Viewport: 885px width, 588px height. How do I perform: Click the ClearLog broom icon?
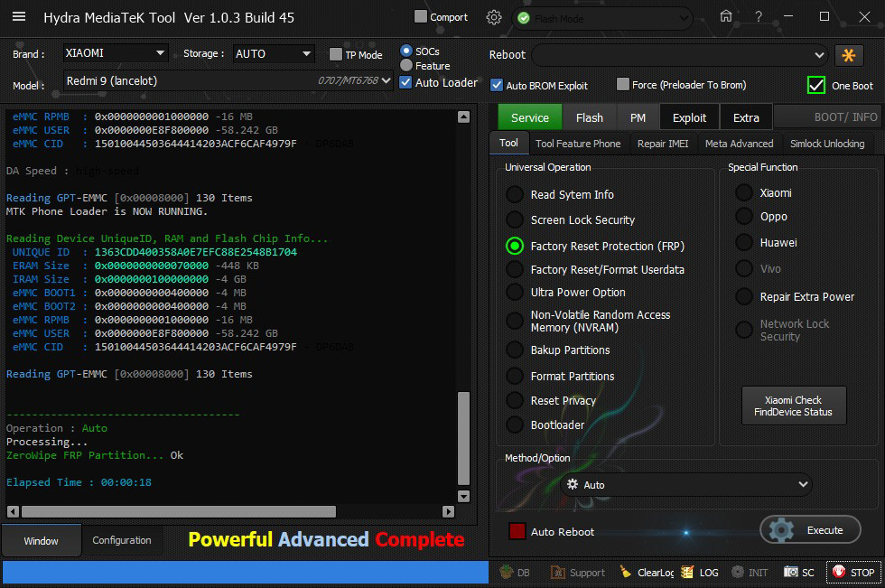click(625, 572)
